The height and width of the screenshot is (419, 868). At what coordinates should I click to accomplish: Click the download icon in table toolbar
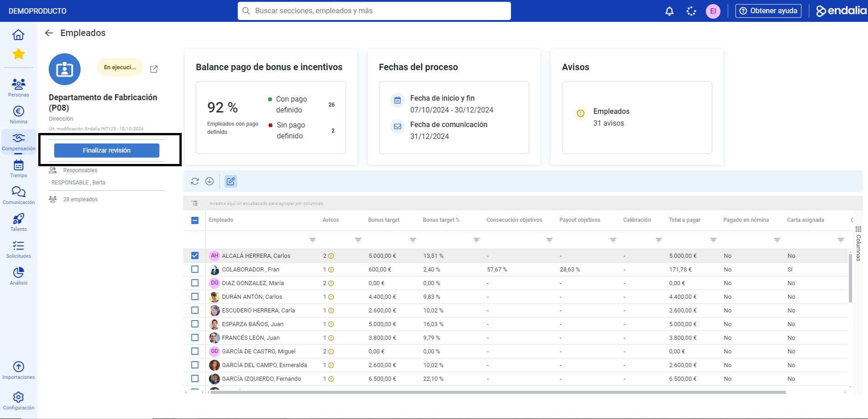209,181
